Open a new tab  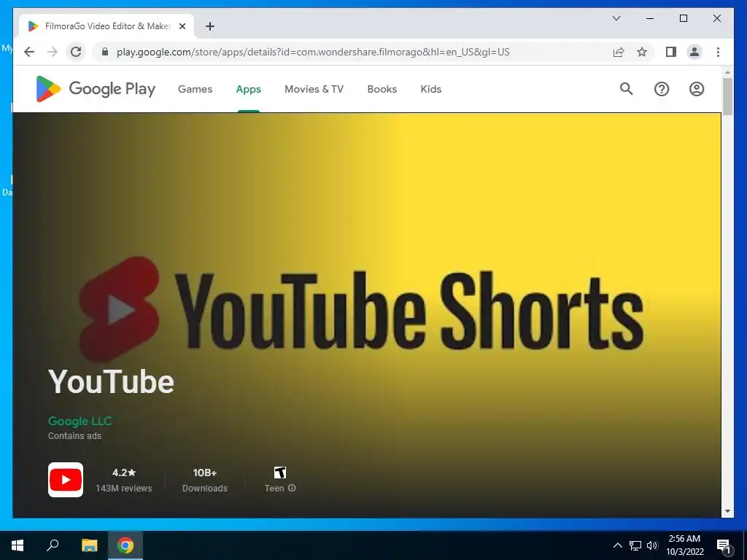point(210,26)
